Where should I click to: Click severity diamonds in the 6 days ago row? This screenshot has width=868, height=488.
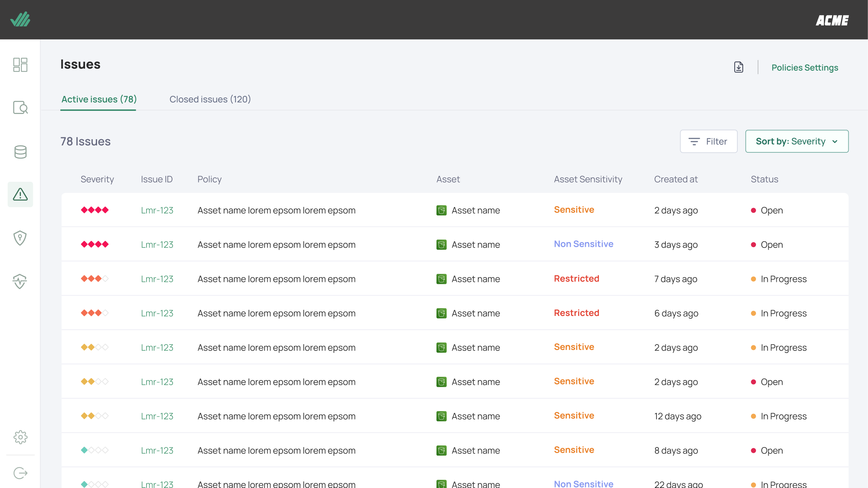pos(95,313)
